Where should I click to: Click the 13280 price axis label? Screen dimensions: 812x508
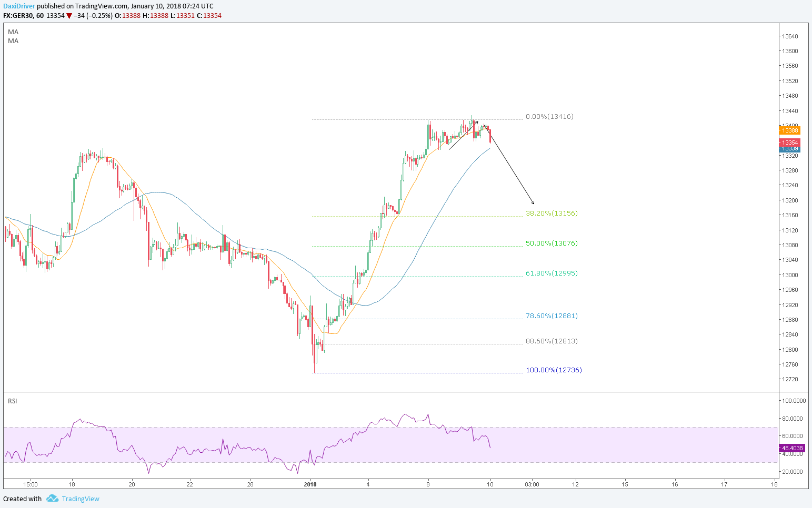790,171
